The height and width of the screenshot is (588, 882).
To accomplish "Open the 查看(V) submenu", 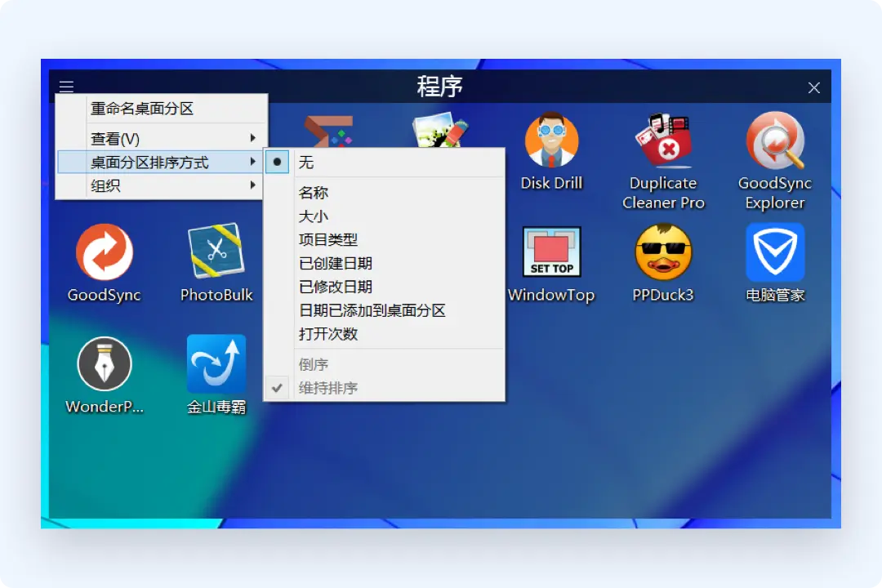I will [x=162, y=138].
